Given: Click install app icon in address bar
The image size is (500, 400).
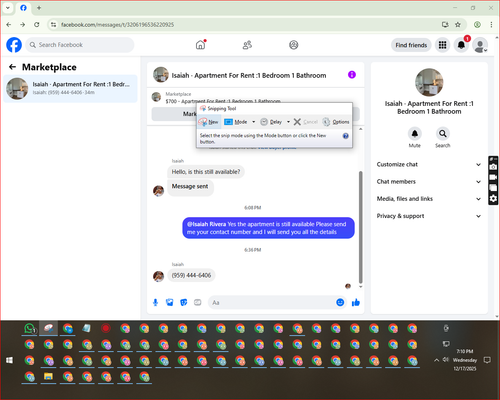Looking at the screenshot, I should 445,25.
